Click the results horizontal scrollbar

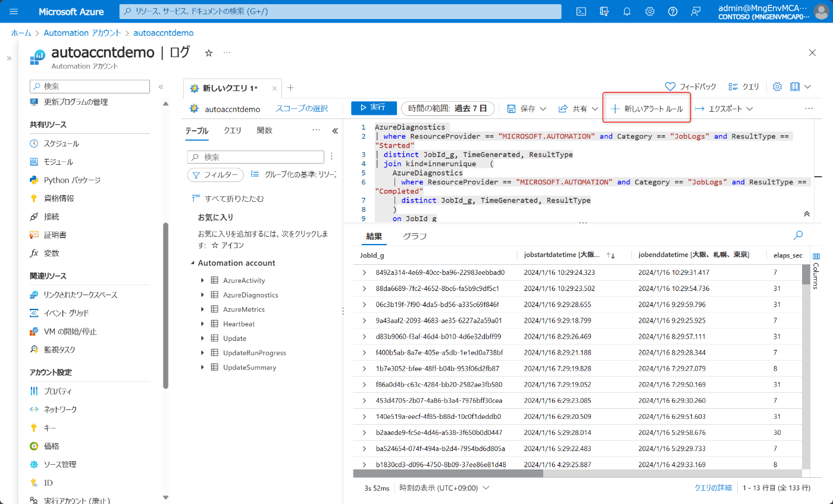point(448,474)
